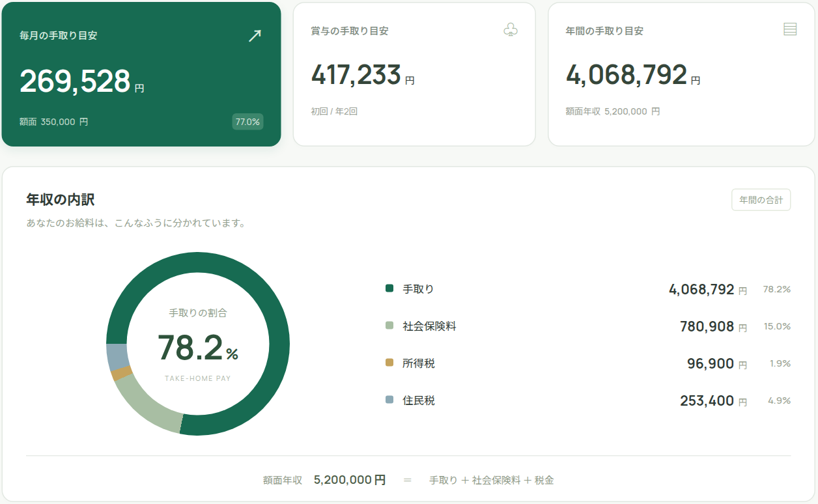Click the 手取り legend label

tap(418, 288)
